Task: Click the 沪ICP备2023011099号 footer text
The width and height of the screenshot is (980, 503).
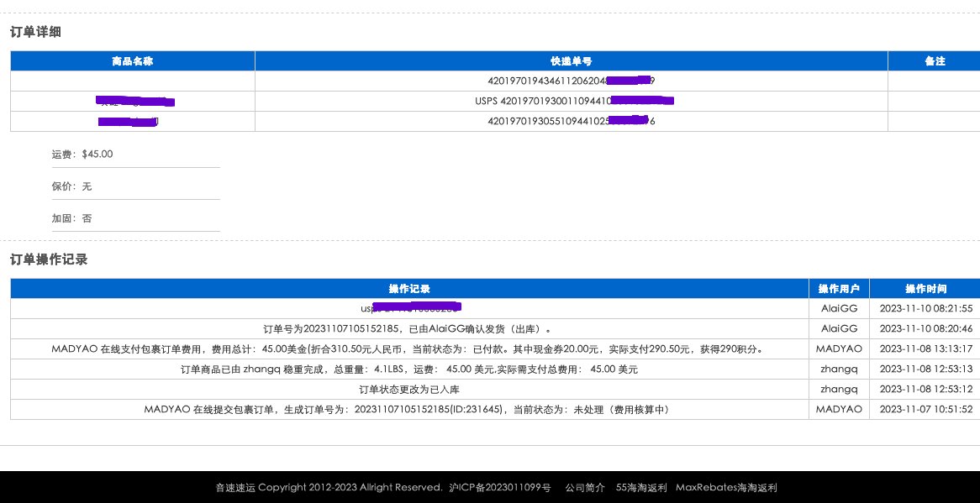Action: click(x=500, y=487)
